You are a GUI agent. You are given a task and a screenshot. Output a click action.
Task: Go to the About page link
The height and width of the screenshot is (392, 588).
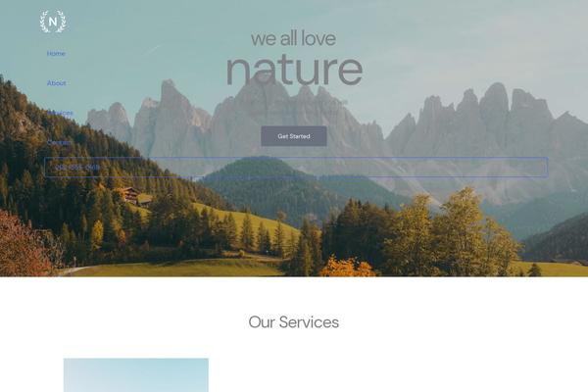pyautogui.click(x=56, y=83)
